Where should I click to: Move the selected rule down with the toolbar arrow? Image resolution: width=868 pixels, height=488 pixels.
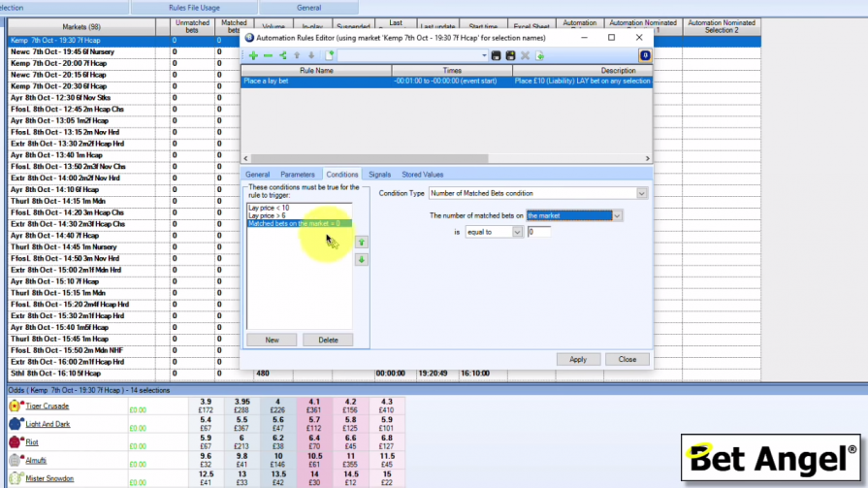(x=311, y=56)
